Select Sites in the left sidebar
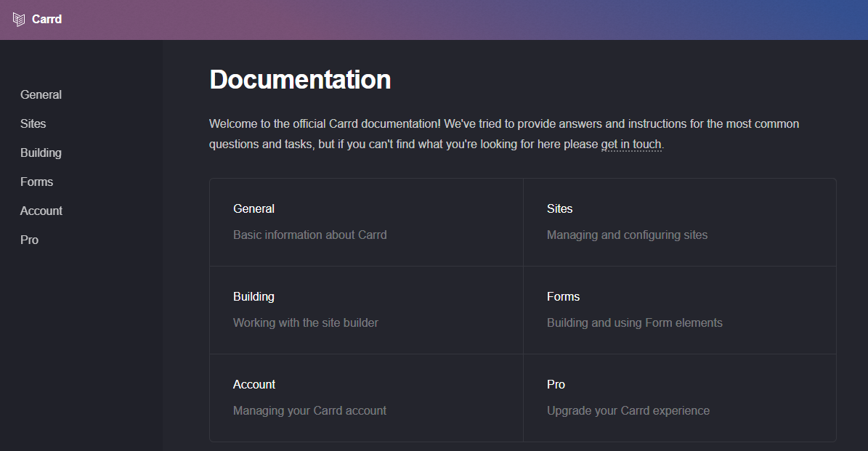 click(x=33, y=123)
